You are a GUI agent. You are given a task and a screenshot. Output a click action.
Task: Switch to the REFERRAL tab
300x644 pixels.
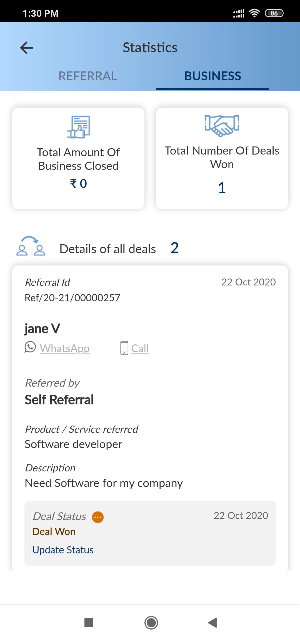88,76
